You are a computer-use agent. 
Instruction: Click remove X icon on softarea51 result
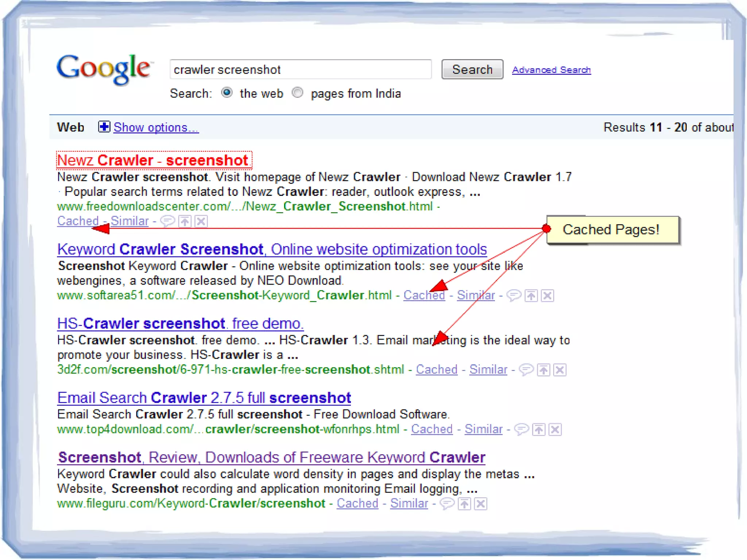click(547, 296)
